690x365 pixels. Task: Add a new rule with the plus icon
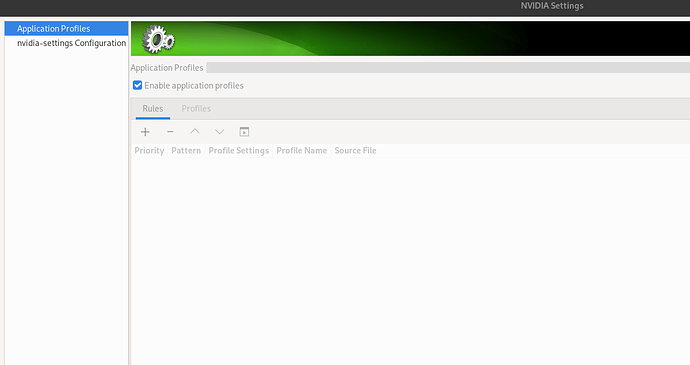(x=145, y=132)
